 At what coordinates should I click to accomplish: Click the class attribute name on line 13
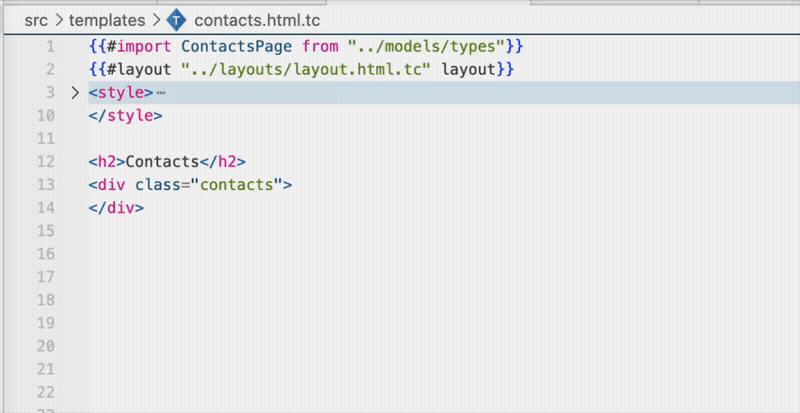(x=158, y=185)
